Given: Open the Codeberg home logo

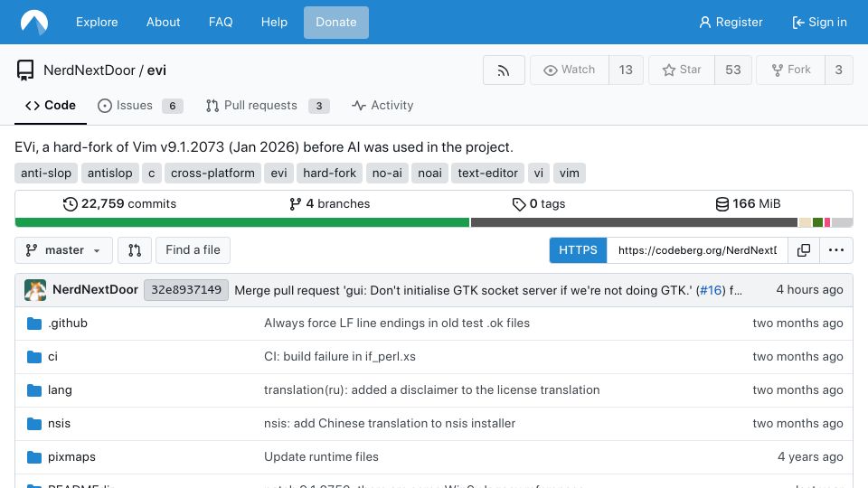Looking at the screenshot, I should click(34, 22).
